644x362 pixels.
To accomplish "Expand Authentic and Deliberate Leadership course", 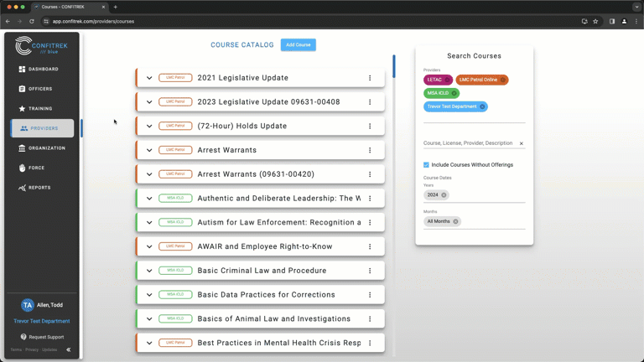I will pos(149,199).
